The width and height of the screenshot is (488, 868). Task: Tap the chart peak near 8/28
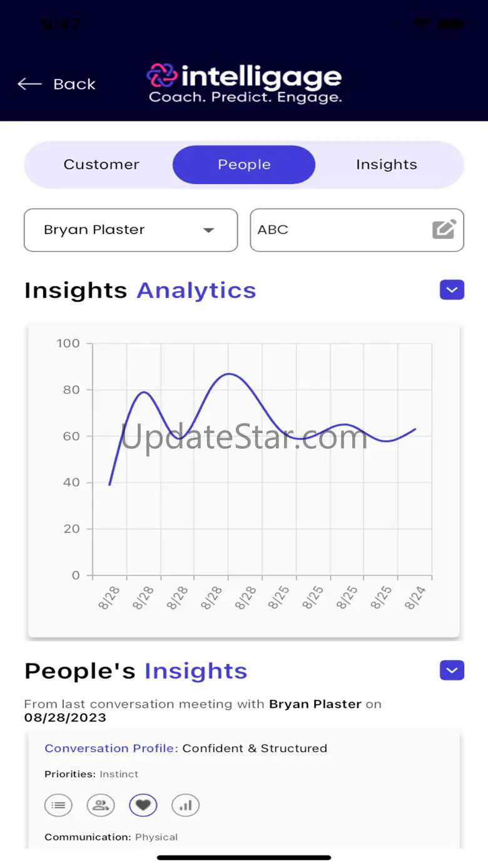click(x=229, y=374)
